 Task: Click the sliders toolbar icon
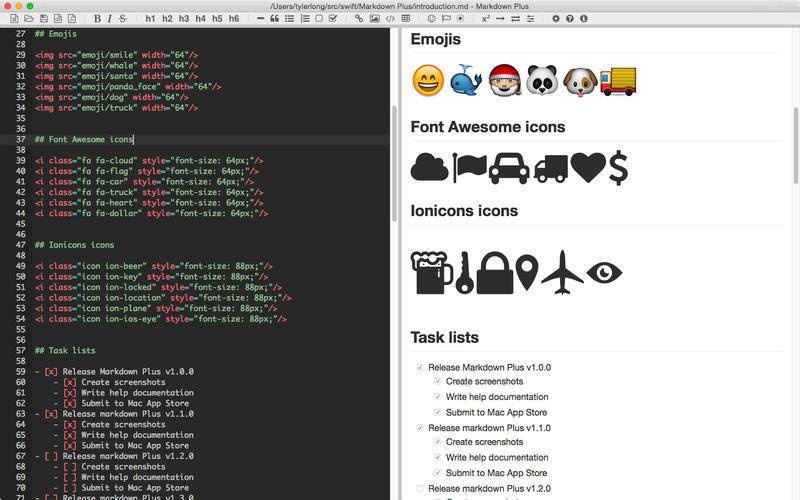point(531,18)
